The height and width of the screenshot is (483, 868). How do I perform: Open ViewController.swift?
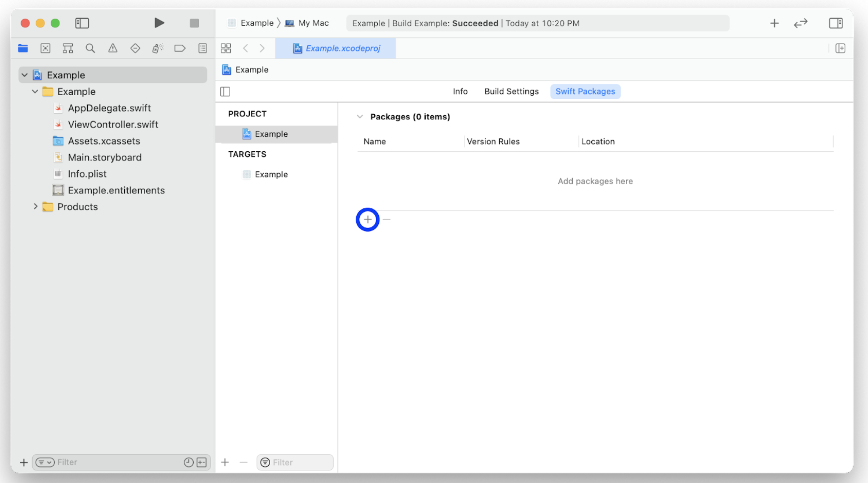pos(113,124)
